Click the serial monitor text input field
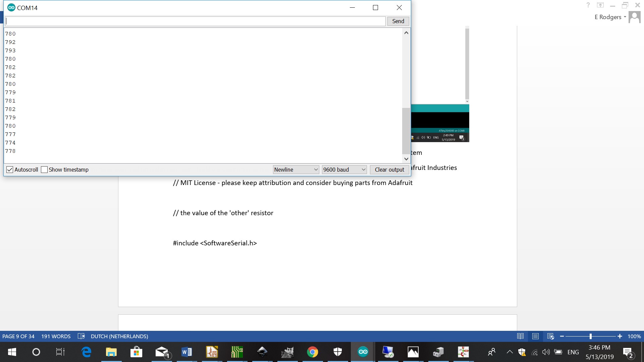The width and height of the screenshot is (644, 362). pyautogui.click(x=195, y=21)
